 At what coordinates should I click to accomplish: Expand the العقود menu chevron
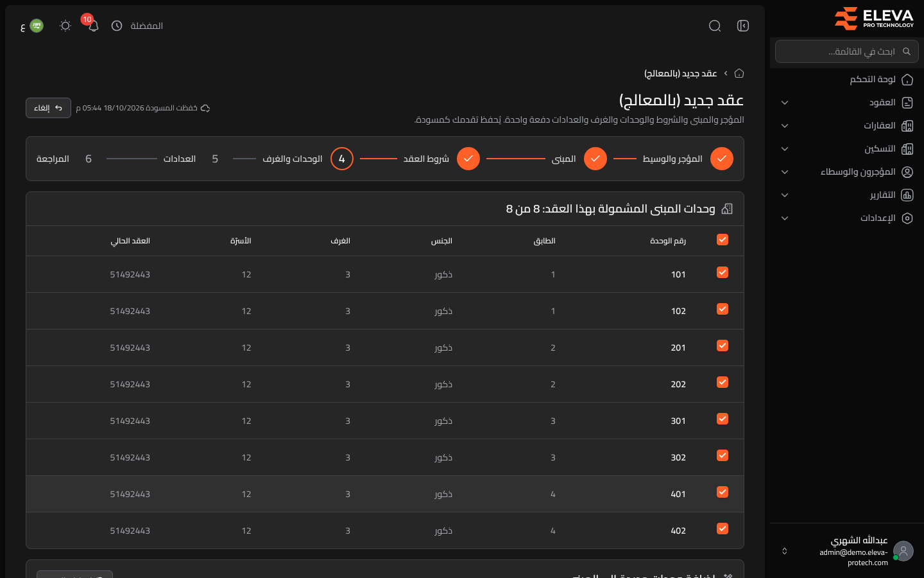(x=785, y=103)
